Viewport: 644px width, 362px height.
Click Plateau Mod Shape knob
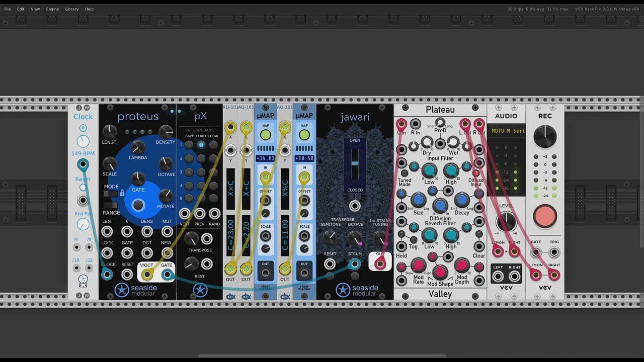(x=440, y=271)
